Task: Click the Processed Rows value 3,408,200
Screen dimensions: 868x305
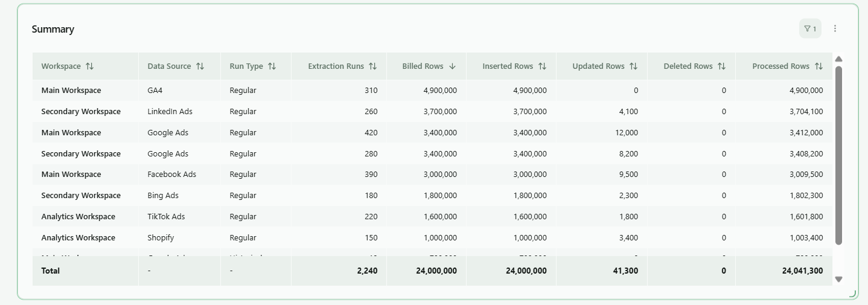Action: (x=806, y=154)
